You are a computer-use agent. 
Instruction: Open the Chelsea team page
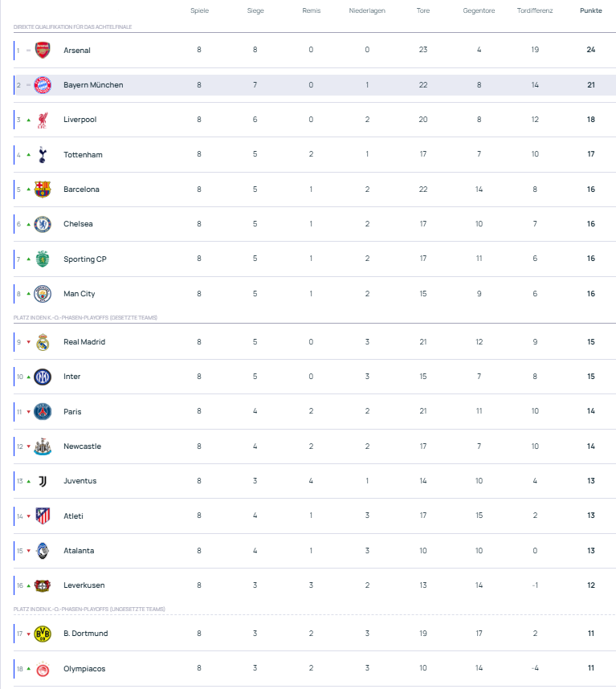[78, 224]
